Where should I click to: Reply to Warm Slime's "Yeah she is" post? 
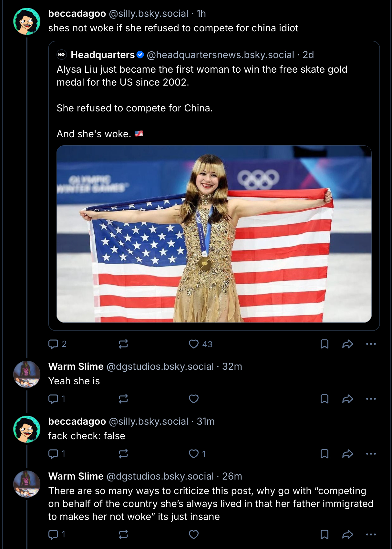point(53,399)
